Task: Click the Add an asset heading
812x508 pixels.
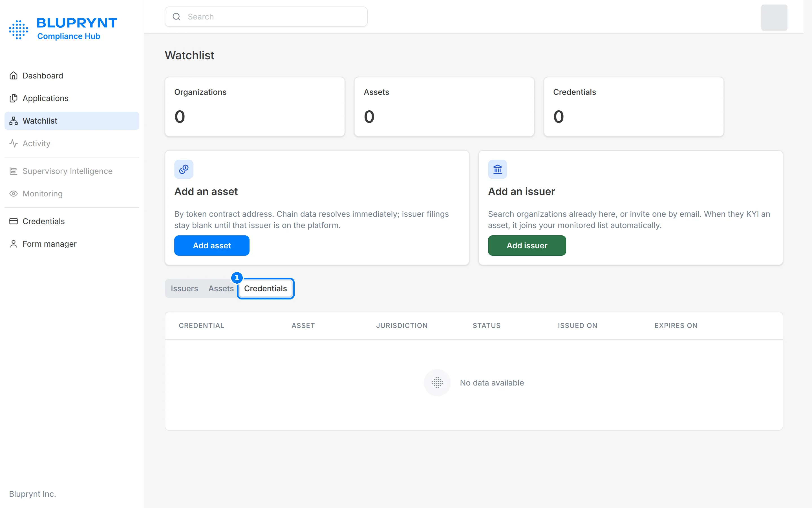Action: 206,191
